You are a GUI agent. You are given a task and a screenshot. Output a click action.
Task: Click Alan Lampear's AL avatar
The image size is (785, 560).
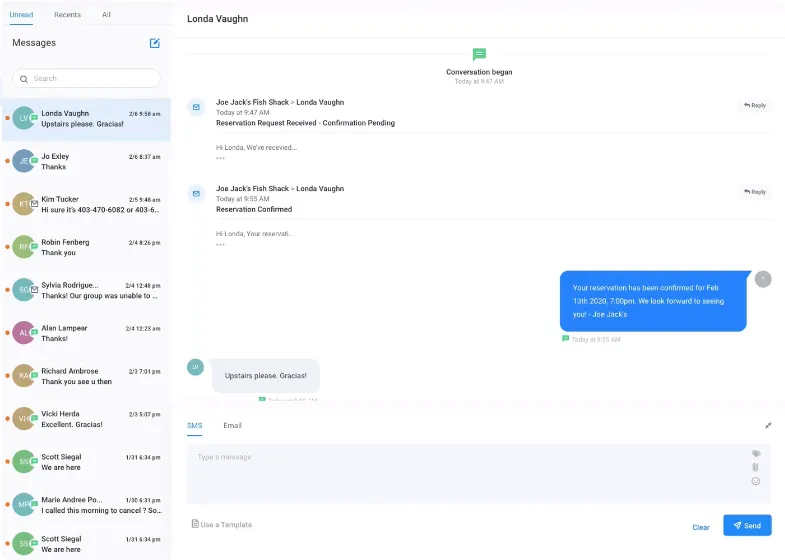click(24, 333)
